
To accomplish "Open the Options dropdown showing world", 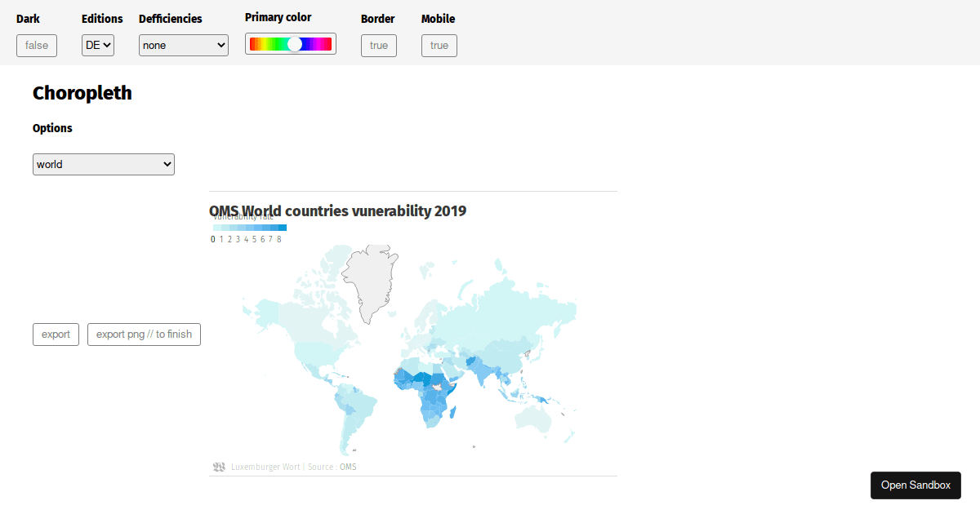I will [x=103, y=164].
